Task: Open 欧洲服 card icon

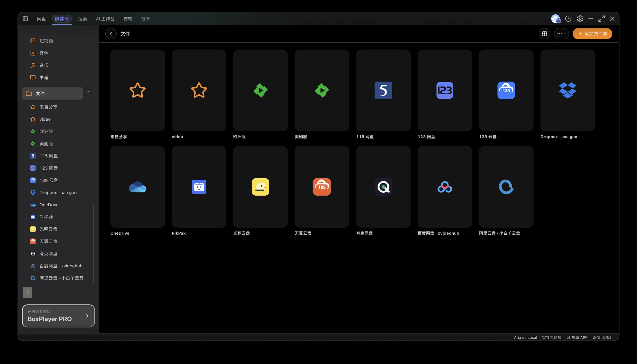Action: (260, 90)
